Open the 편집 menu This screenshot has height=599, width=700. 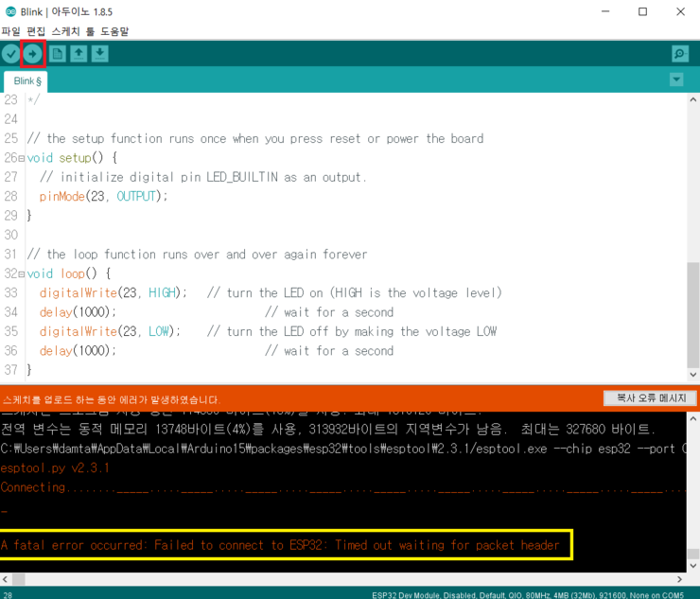click(36, 31)
